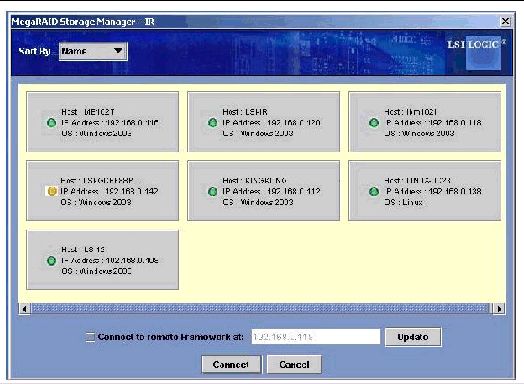Select OS Windows 2003 under host 192.168.0.142

tap(96, 202)
